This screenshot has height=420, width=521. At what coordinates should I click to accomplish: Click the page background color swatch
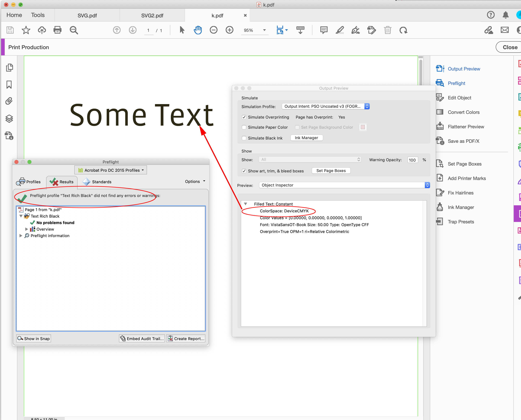tap(363, 127)
